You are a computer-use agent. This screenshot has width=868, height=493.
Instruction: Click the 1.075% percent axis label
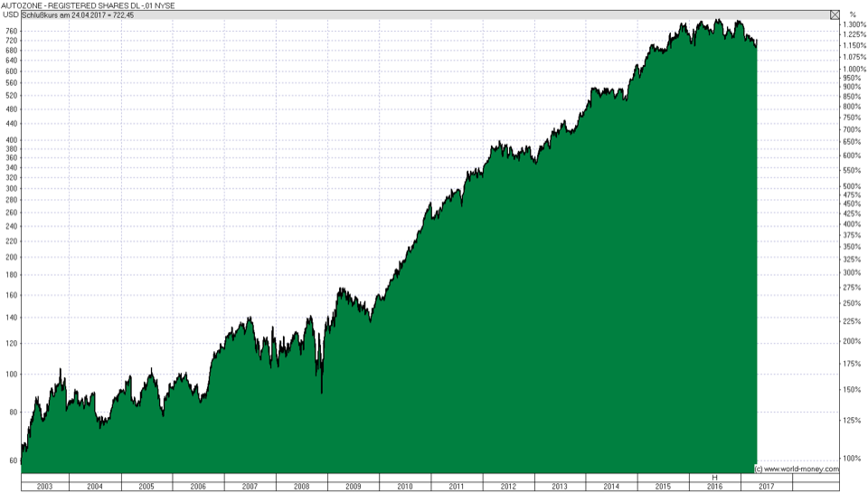click(854, 57)
